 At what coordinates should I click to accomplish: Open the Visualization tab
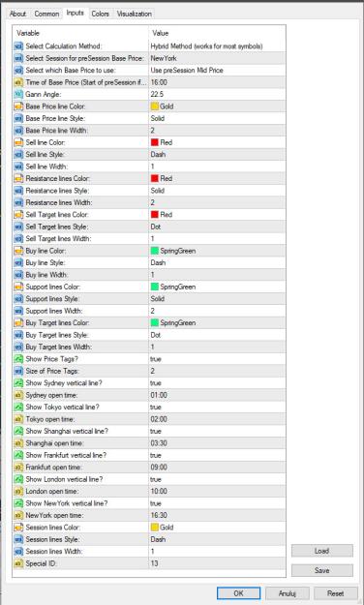coord(134,14)
